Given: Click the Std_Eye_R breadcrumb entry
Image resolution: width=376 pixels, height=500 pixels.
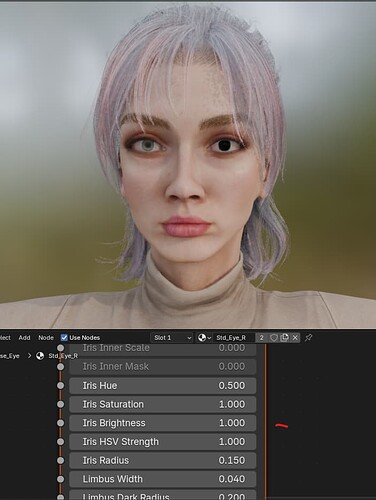Looking at the screenshot, I should [x=63, y=356].
